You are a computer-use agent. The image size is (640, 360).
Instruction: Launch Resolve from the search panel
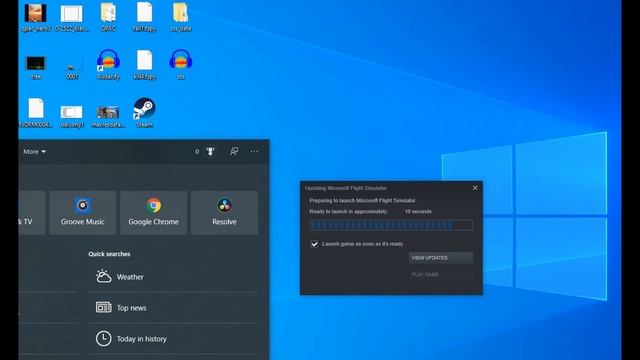[x=224, y=212]
